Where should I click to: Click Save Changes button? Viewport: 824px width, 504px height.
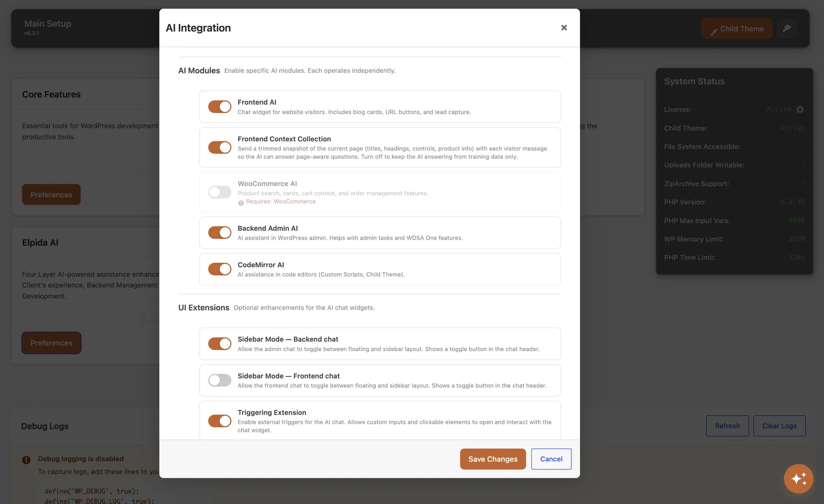[493, 459]
